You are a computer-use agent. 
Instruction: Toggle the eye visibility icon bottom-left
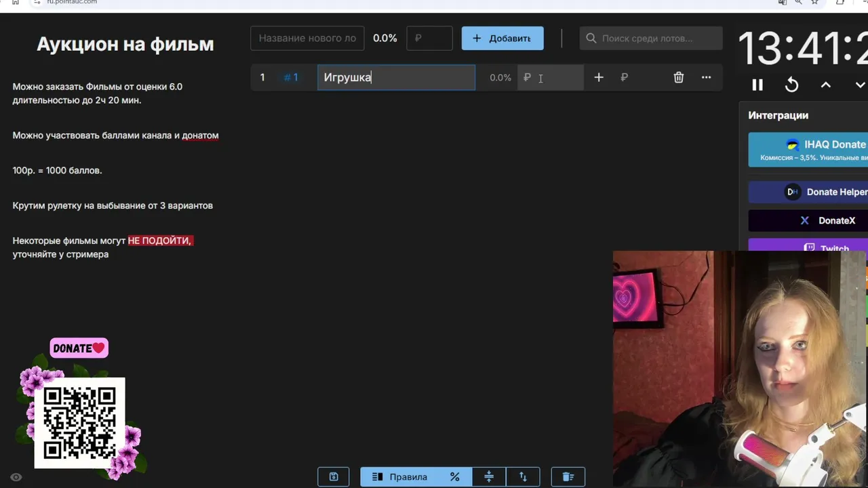click(16, 477)
